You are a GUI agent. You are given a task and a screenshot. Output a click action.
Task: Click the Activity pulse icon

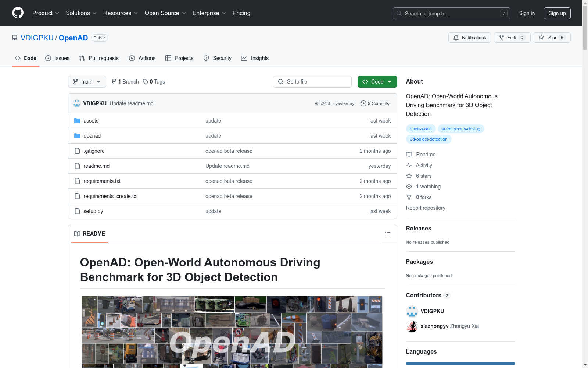tap(409, 165)
